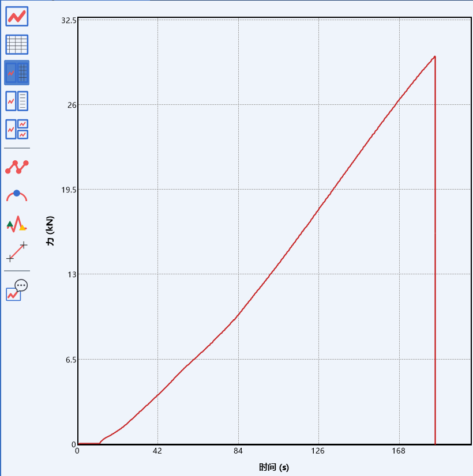Image resolution: width=473 pixels, height=476 pixels.
Task: Click the 6.5 Y-axis tick value
Action: (70, 360)
